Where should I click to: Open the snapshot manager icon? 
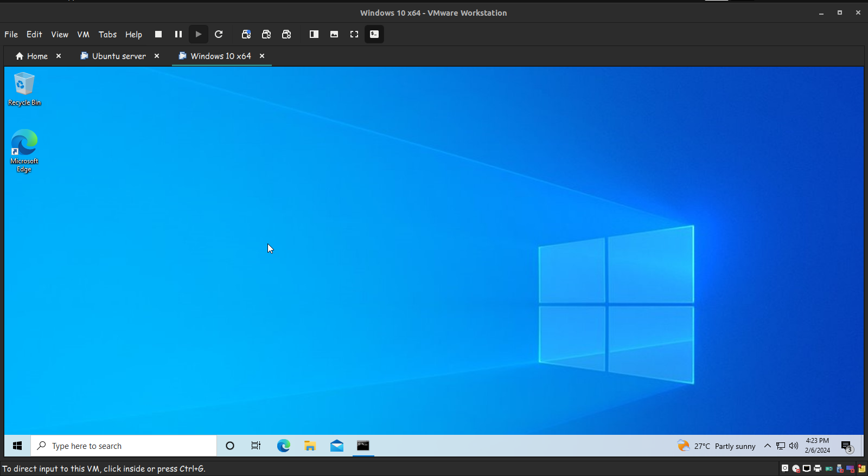point(286,34)
